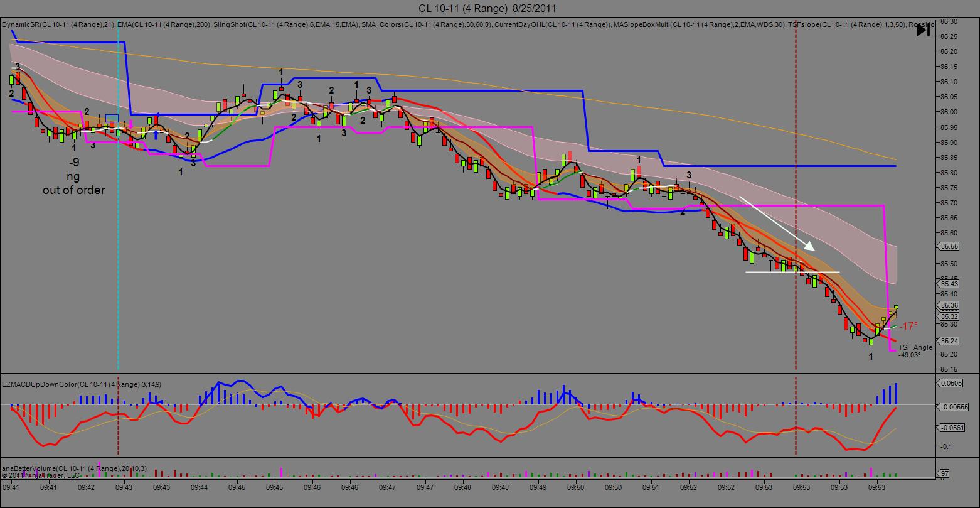Screen dimensions: 980x508
Task: Select the MASlopeBoxMulti indicator label
Action: click(x=699, y=24)
